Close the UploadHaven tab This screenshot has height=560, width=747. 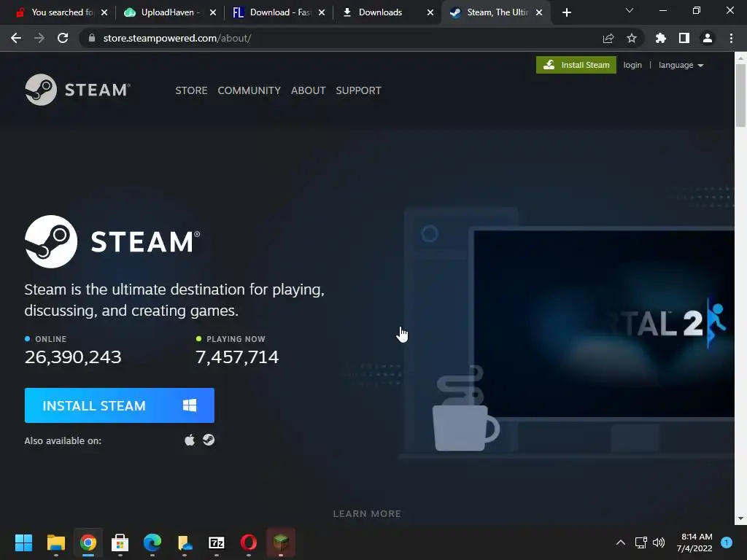click(213, 12)
